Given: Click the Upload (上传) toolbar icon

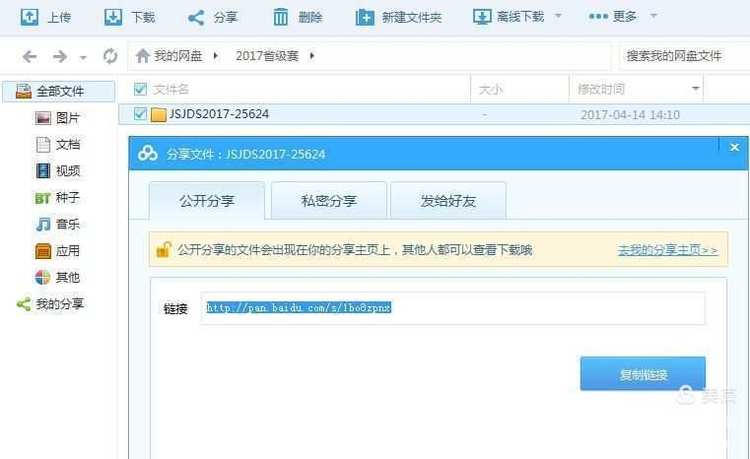Looking at the screenshot, I should [x=30, y=17].
